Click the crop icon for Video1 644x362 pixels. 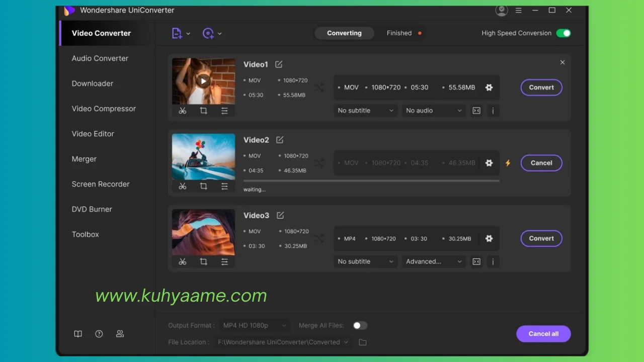click(204, 111)
